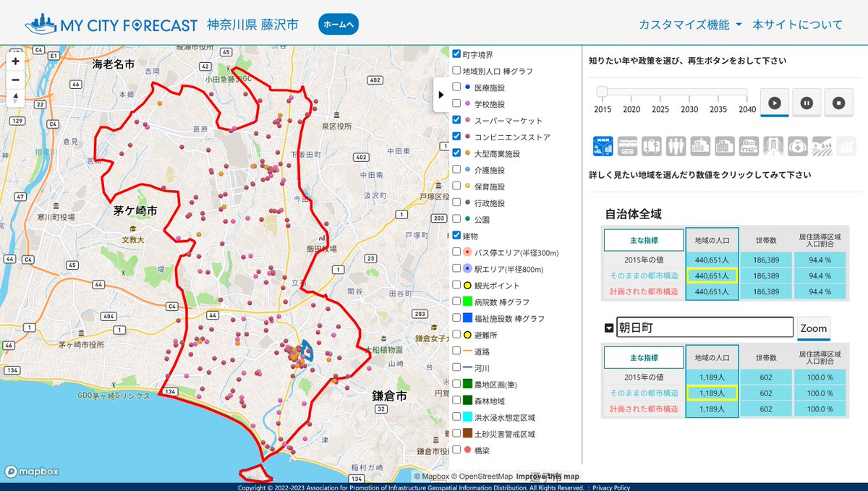Image resolution: width=868 pixels, height=491 pixels.
Task: Select the school building indicator icon
Action: [x=700, y=146]
